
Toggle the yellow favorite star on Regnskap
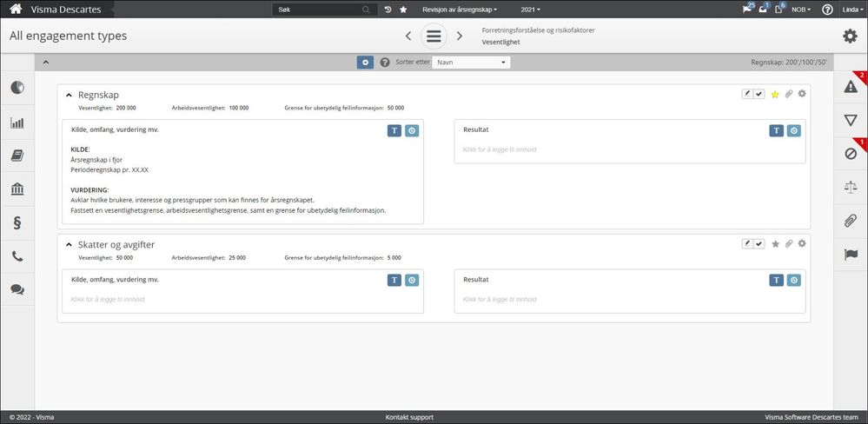coord(775,94)
